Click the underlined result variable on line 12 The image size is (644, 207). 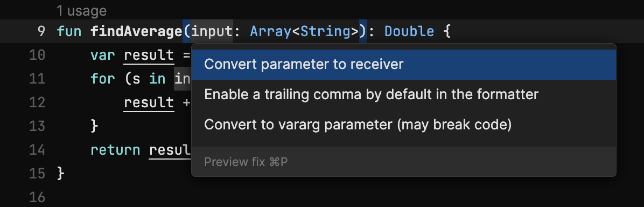149,103
